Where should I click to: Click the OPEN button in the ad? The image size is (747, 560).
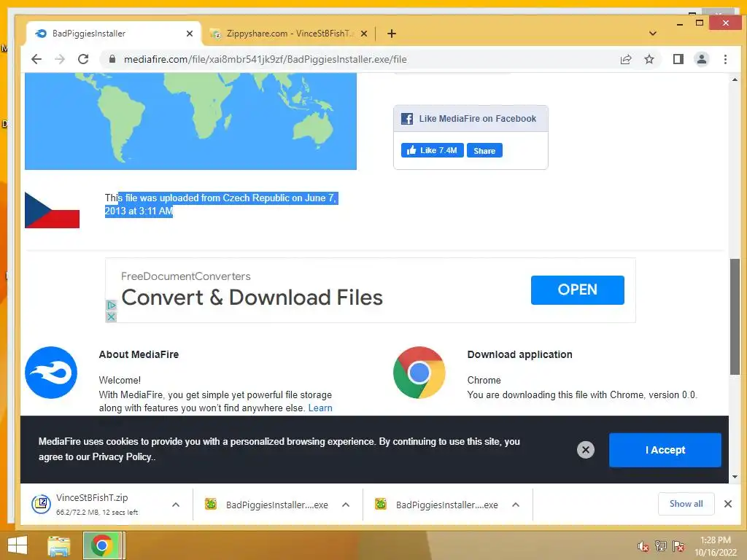click(x=578, y=289)
